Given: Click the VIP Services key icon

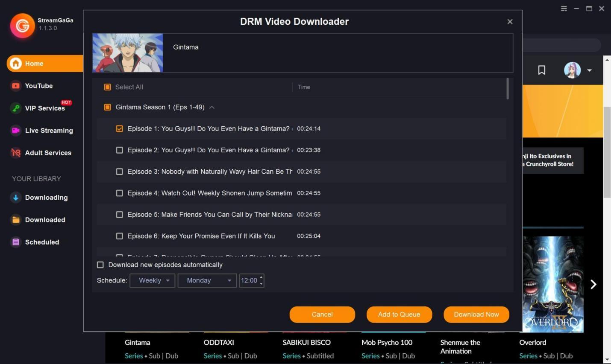Looking at the screenshot, I should (16, 108).
